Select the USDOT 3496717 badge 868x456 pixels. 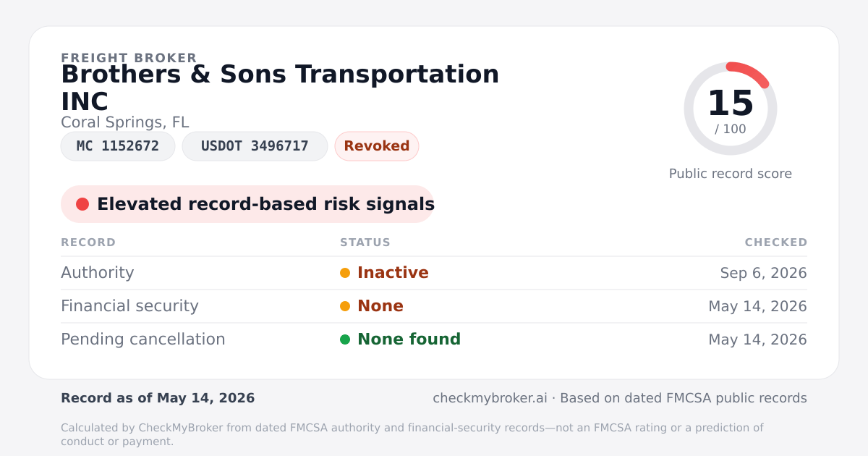(255, 146)
